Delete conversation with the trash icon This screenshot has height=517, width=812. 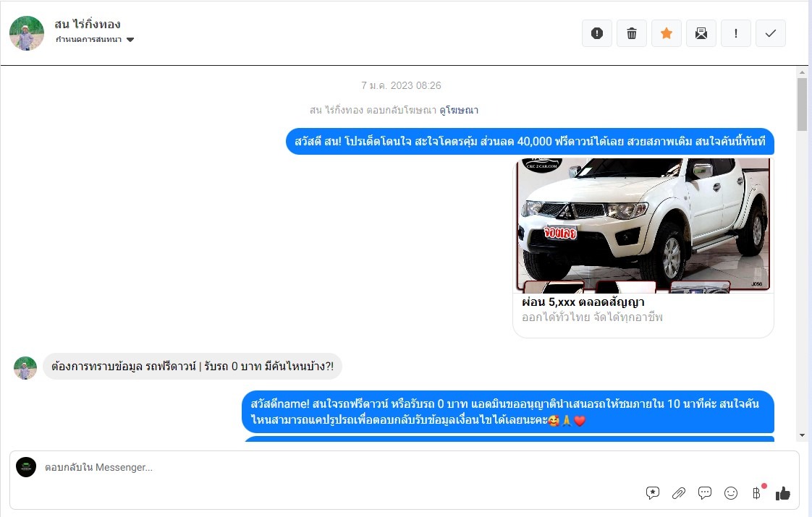point(632,33)
